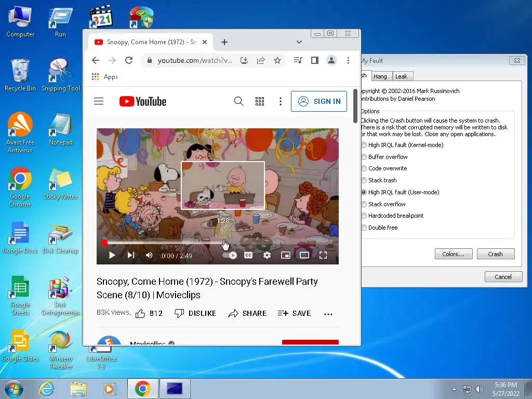Go back in Chrome
The height and width of the screenshot is (399, 532).
pyautogui.click(x=96, y=60)
